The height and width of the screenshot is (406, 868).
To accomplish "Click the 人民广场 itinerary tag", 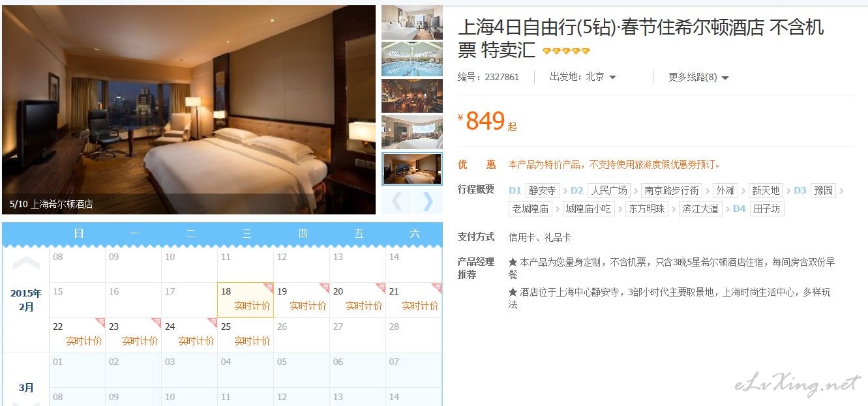I will tap(609, 190).
